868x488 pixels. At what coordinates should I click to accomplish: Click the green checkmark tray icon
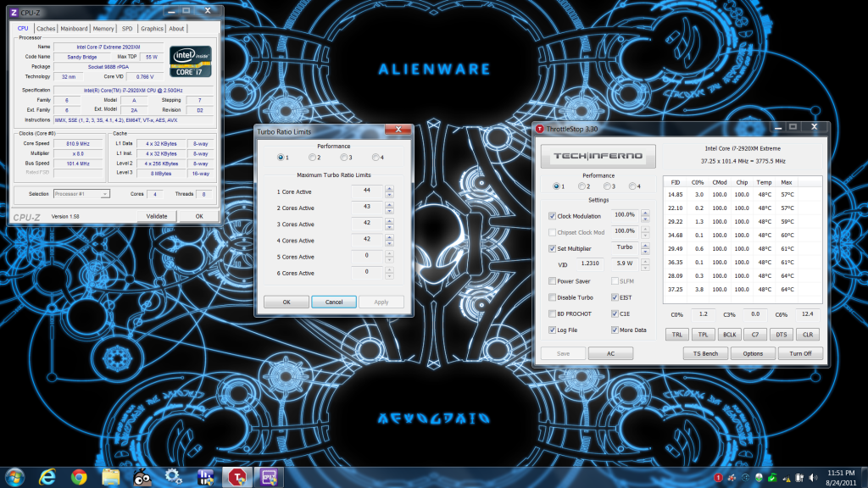coord(772,478)
